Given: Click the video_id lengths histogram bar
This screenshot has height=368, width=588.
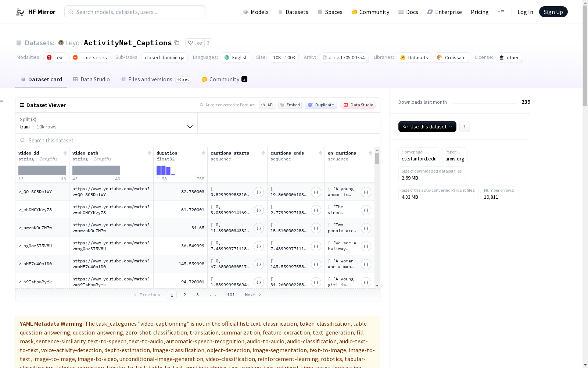Looking at the screenshot, I should (x=42, y=170).
